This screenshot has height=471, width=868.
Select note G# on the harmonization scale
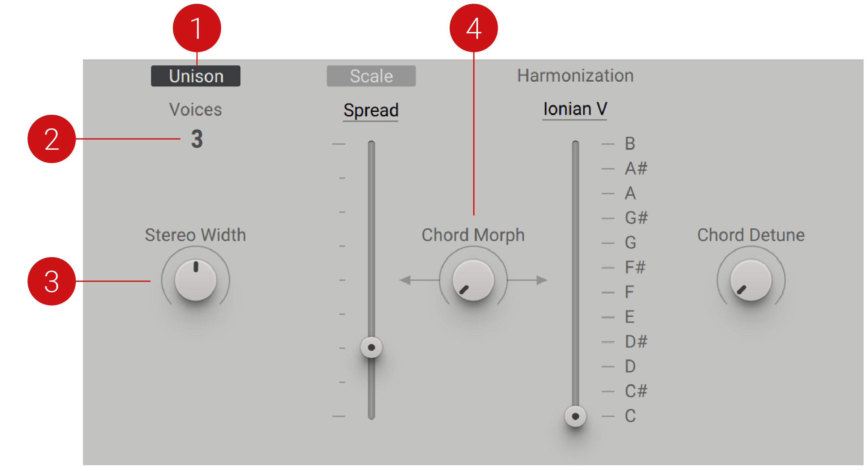pos(636,217)
